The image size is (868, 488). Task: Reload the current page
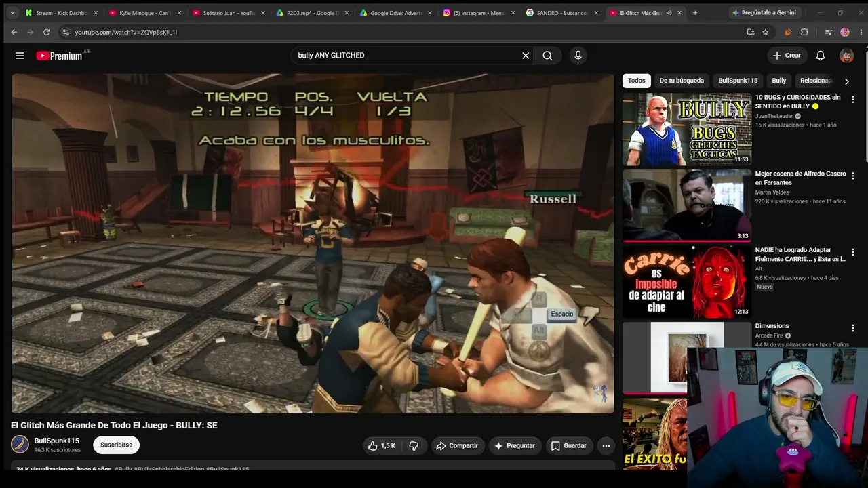47,32
